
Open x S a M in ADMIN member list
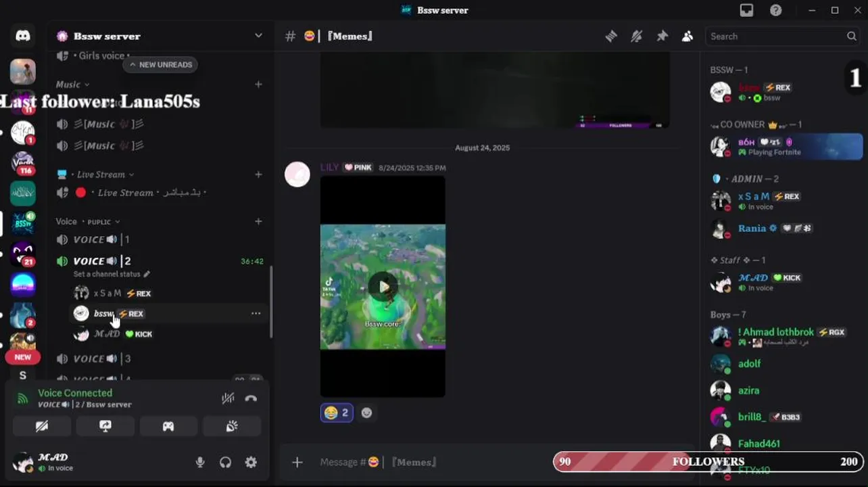786,201
